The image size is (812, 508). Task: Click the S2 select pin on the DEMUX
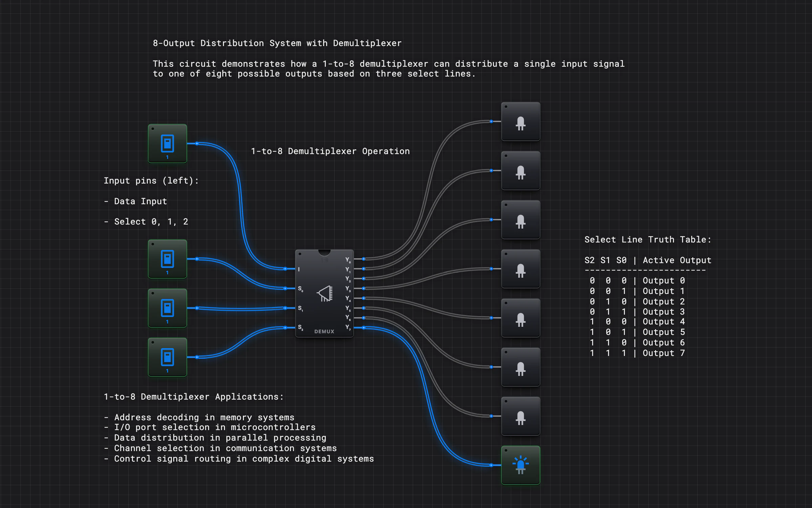pos(285,328)
